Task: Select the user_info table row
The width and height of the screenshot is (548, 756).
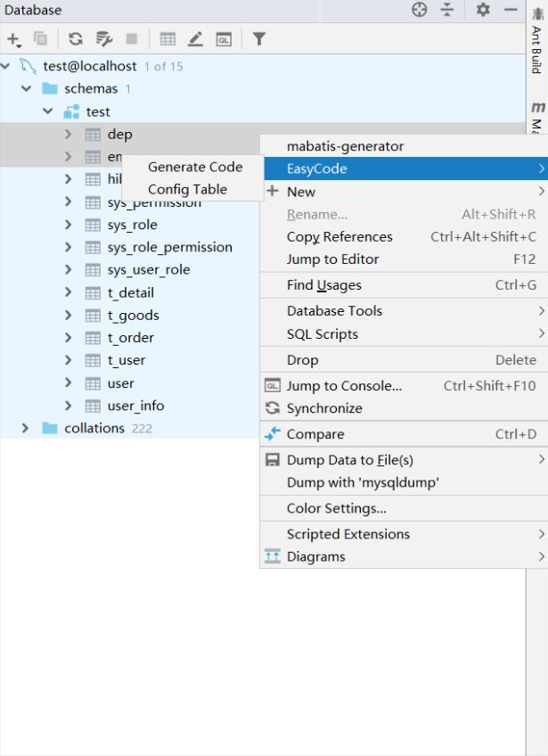Action: click(135, 406)
